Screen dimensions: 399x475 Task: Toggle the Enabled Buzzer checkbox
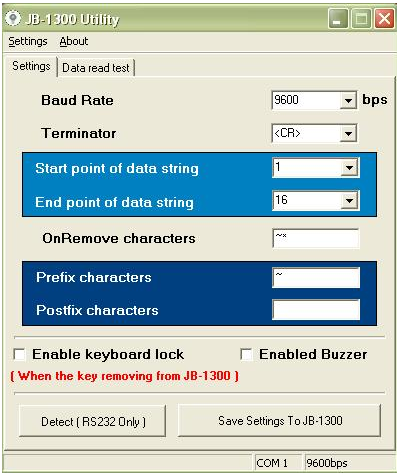[x=246, y=354]
